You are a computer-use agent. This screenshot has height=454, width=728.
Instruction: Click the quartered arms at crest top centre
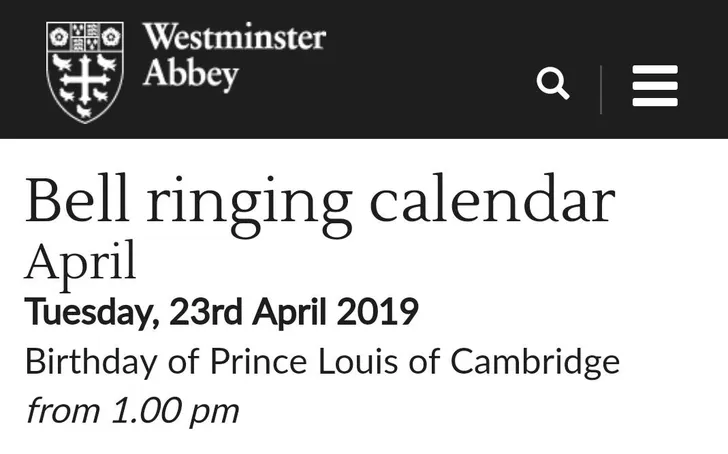click(85, 36)
